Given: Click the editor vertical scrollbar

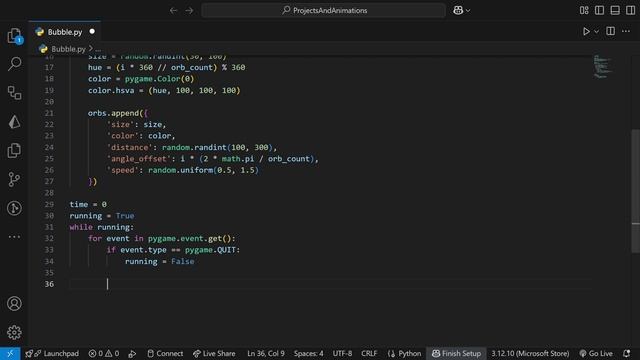Looking at the screenshot, I should (x=636, y=192).
